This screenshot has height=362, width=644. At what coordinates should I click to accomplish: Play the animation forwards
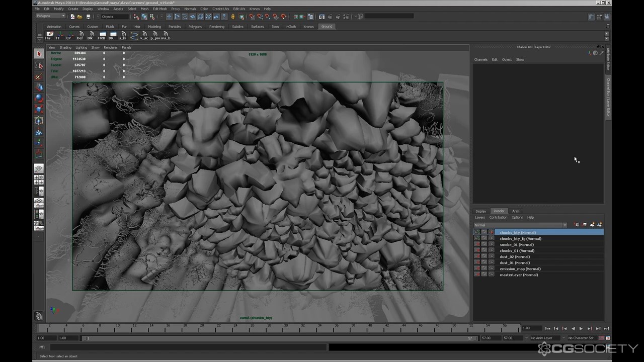(x=581, y=328)
